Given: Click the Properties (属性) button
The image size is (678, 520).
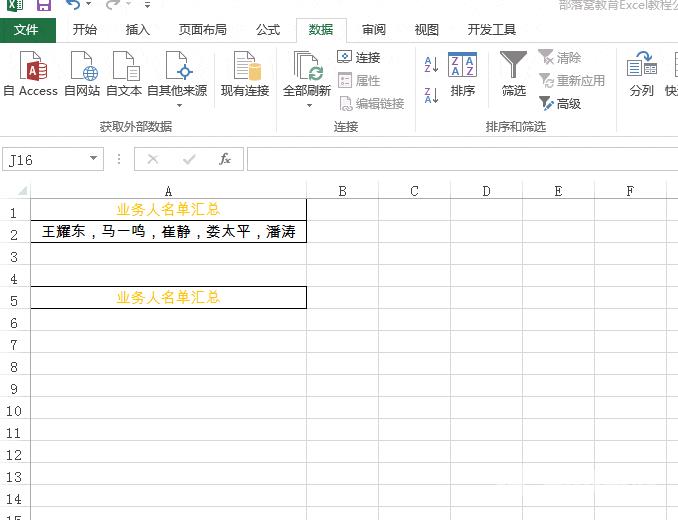Looking at the screenshot, I should point(358,80).
